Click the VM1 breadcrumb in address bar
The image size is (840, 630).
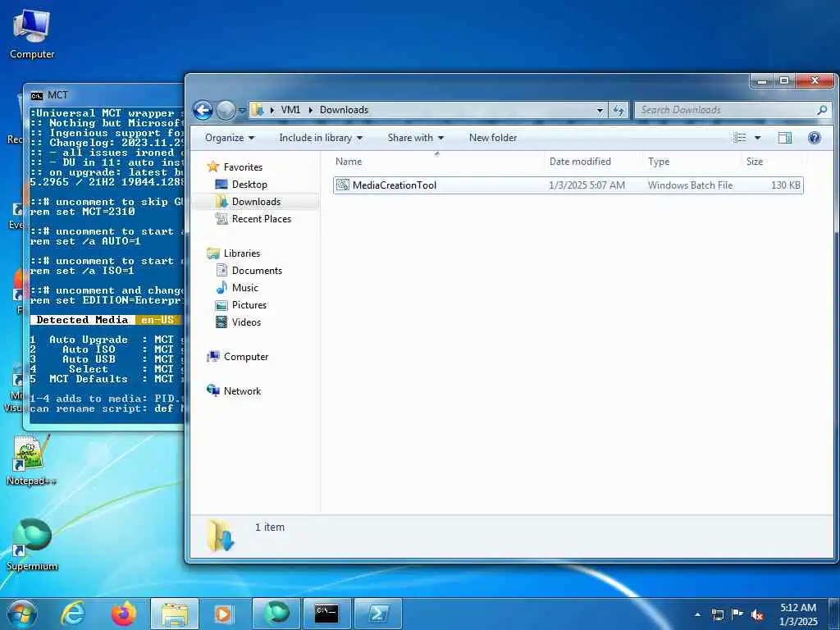[x=290, y=110]
